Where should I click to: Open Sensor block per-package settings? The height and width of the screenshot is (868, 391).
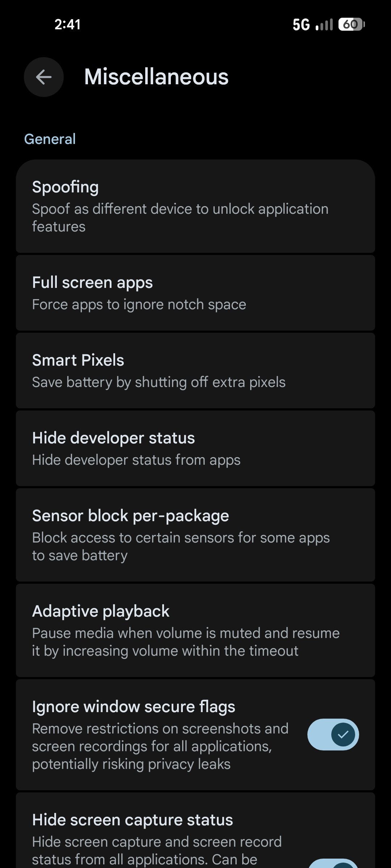pyautogui.click(x=195, y=535)
